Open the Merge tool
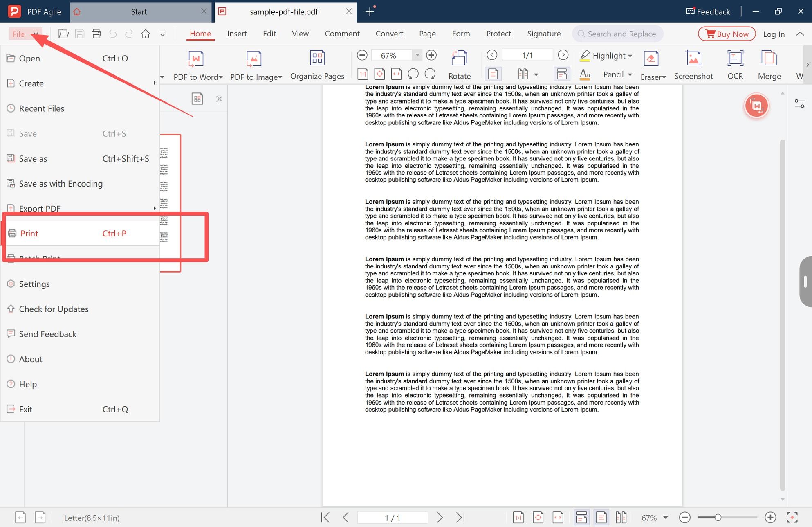Screen dimensions: 812x527 pyautogui.click(x=769, y=65)
